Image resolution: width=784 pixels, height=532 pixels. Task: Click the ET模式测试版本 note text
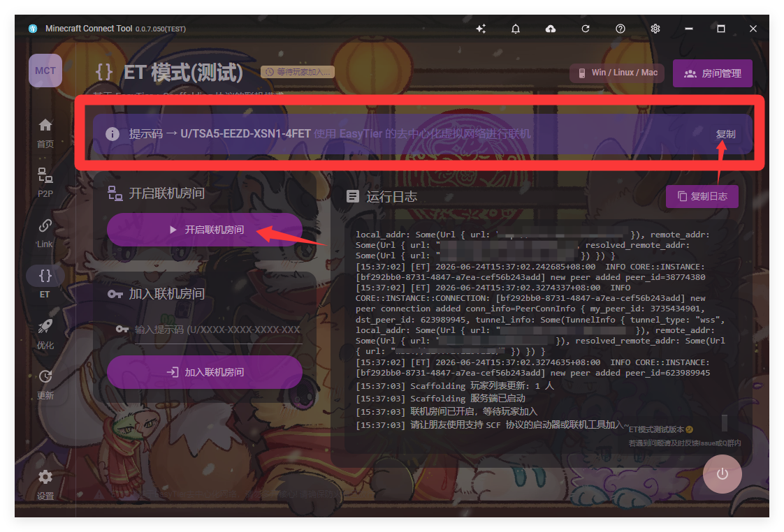[660, 429]
